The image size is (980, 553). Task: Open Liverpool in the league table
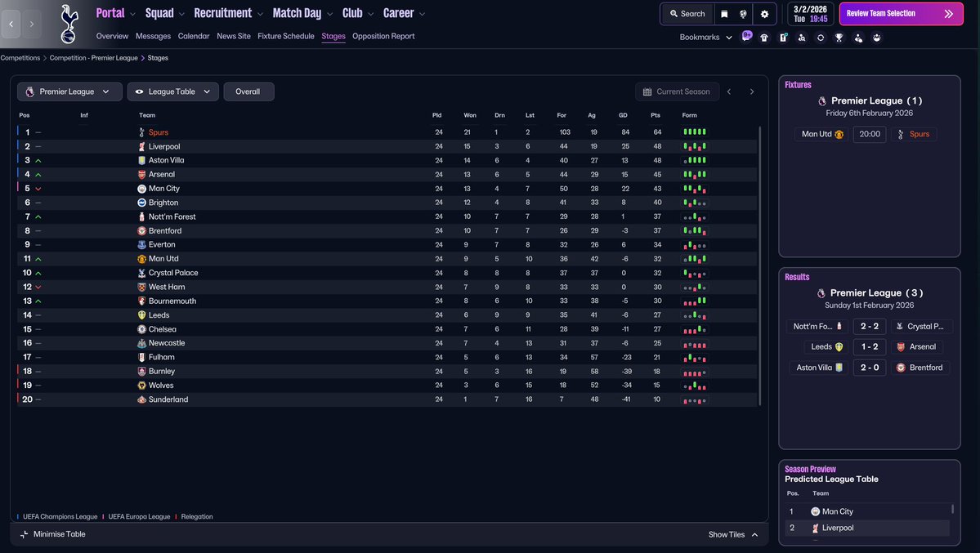tap(164, 147)
